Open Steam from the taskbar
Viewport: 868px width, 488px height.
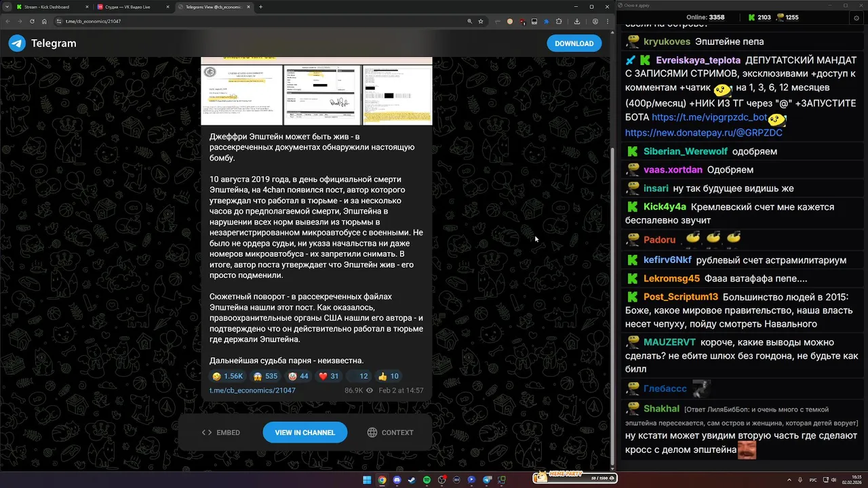[412, 479]
